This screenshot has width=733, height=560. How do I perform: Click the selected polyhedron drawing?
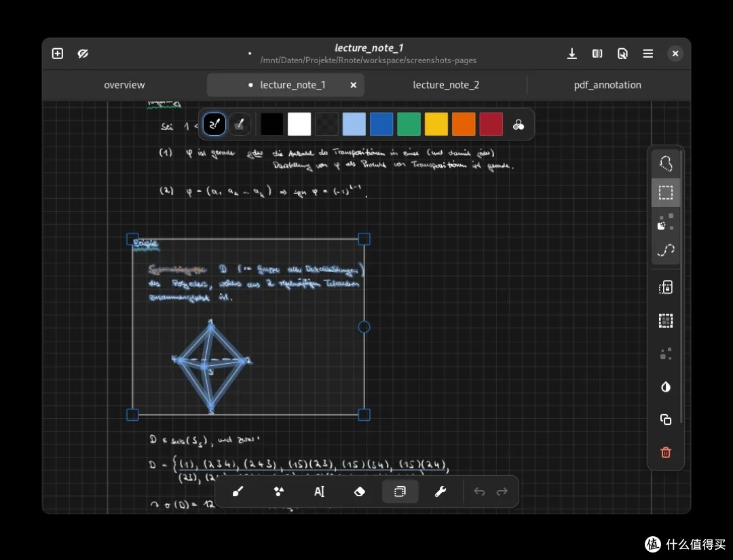[x=211, y=366]
